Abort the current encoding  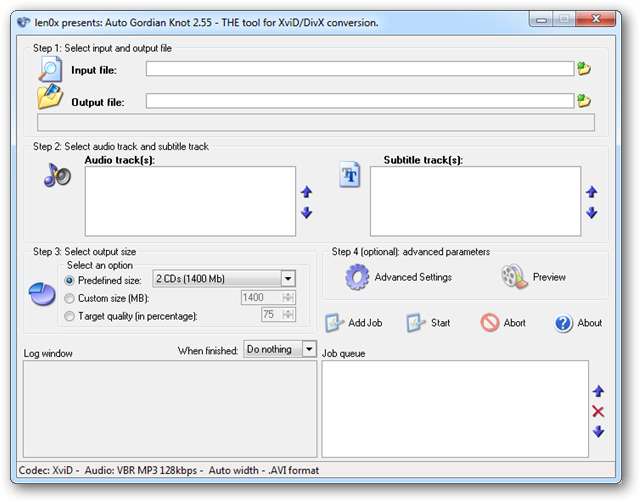click(x=503, y=323)
